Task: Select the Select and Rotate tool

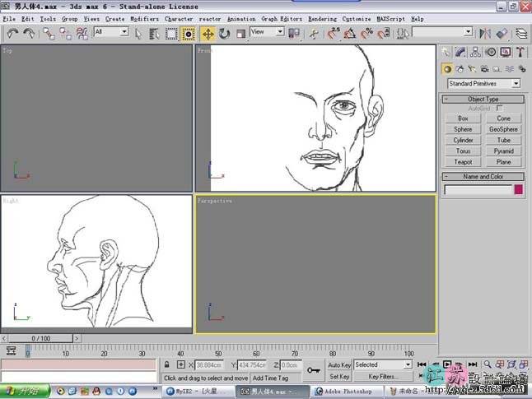Action: (x=223, y=34)
